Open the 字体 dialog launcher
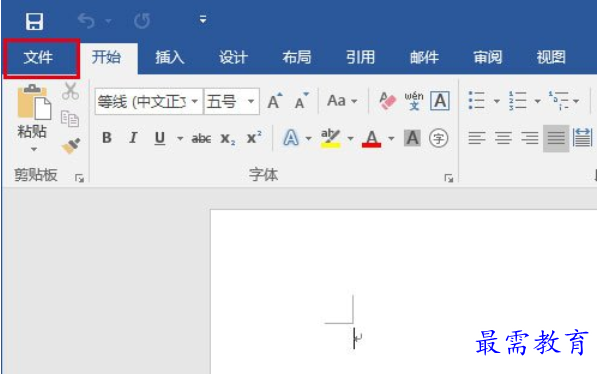The image size is (597, 374). (449, 178)
